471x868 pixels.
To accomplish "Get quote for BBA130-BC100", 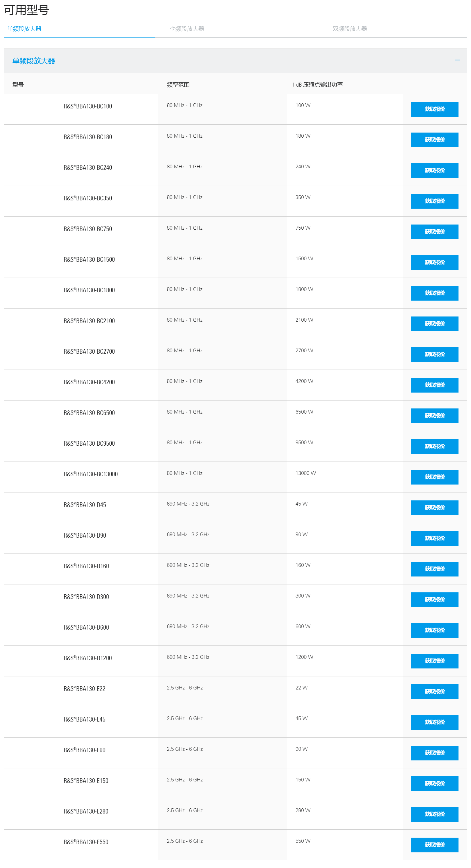I will tap(435, 109).
